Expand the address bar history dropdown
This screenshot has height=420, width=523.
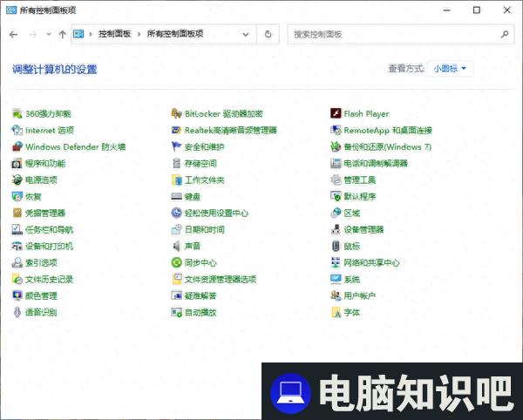246,34
